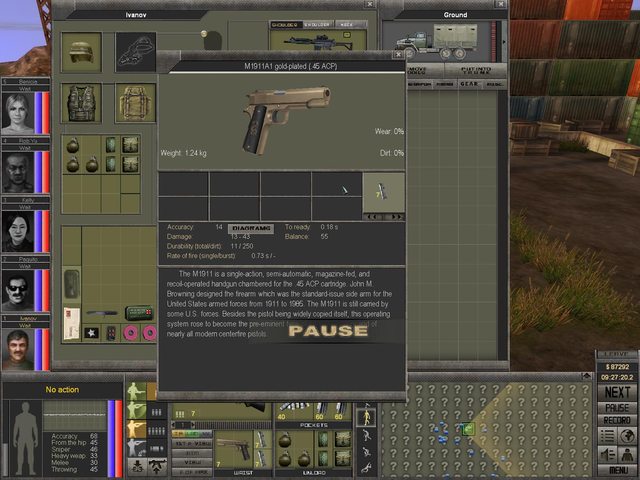This screenshot has width=640, height=480.
Task: Select the helmet slot in Ivanov's inventory
Action: click(81, 52)
